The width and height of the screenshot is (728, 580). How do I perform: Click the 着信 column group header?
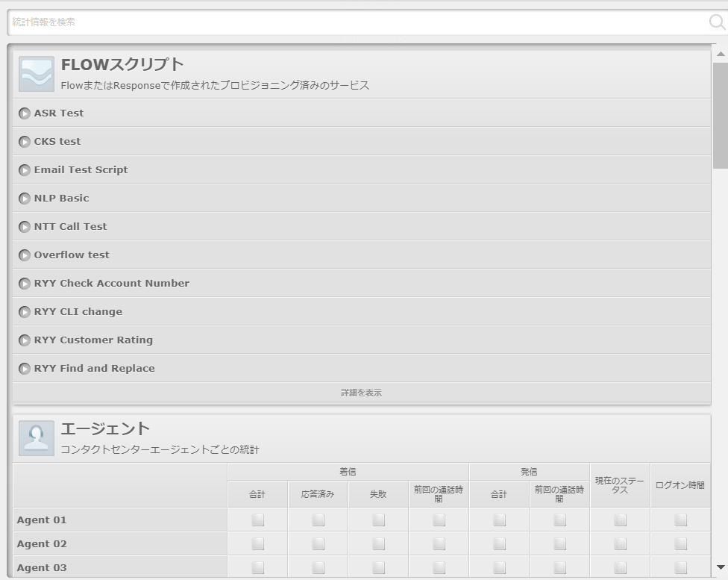(348, 472)
